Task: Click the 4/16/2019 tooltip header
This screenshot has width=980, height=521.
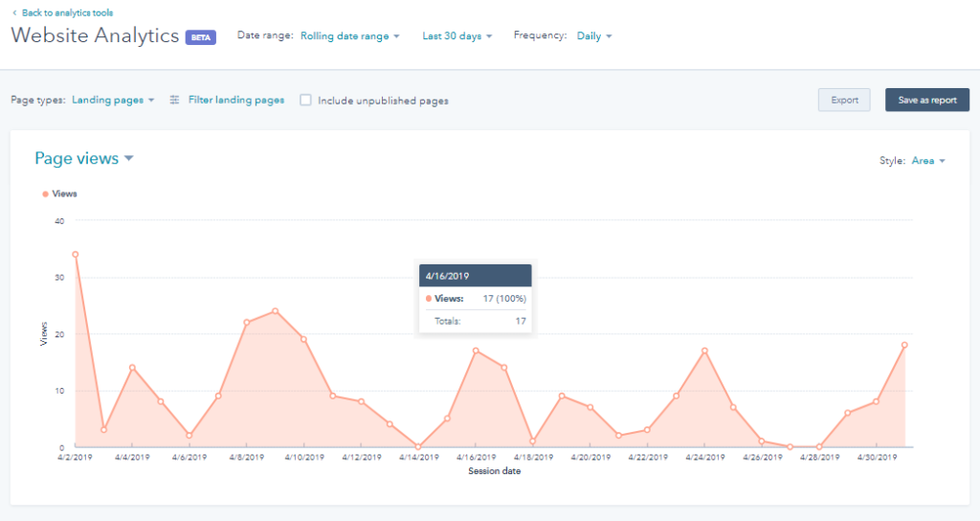Action: pyautogui.click(x=476, y=276)
